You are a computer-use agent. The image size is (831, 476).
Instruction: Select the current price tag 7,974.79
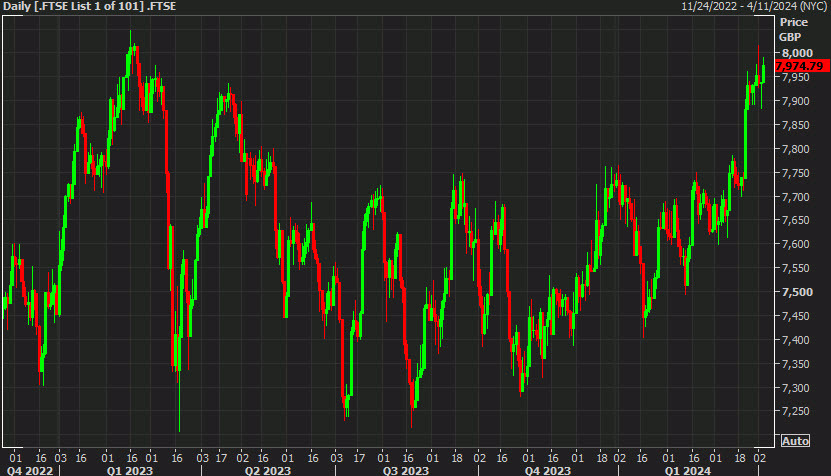coord(801,66)
